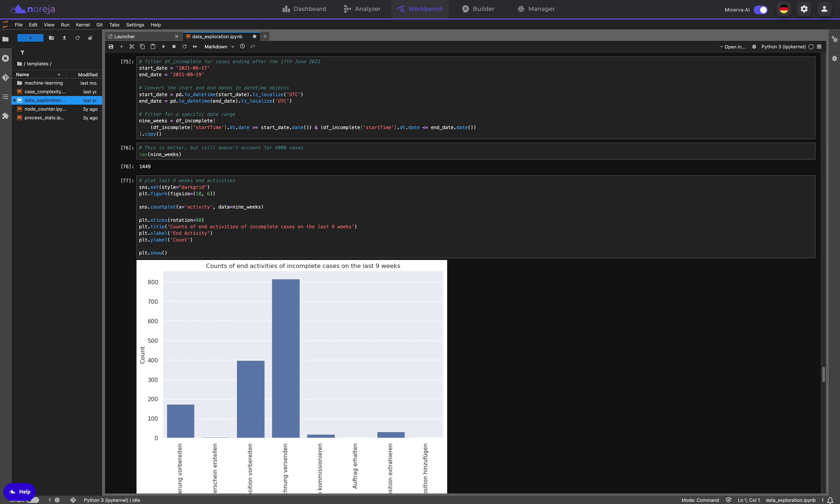This screenshot has height=504, width=840.
Task: Open the File Browser sidebar panel
Action: coord(5,39)
